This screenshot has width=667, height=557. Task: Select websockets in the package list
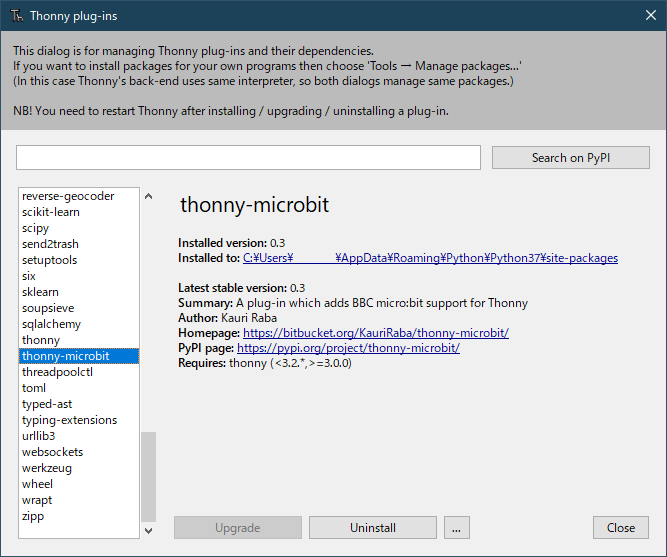(79, 452)
